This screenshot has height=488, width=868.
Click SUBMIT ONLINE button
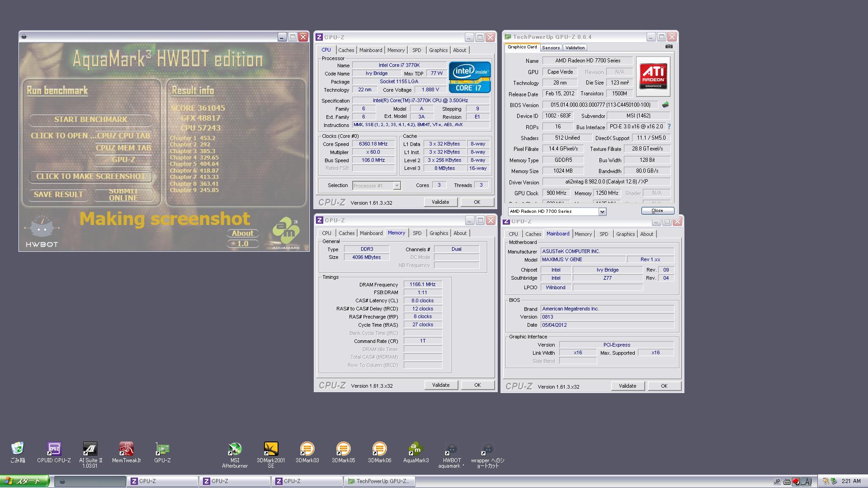point(123,195)
